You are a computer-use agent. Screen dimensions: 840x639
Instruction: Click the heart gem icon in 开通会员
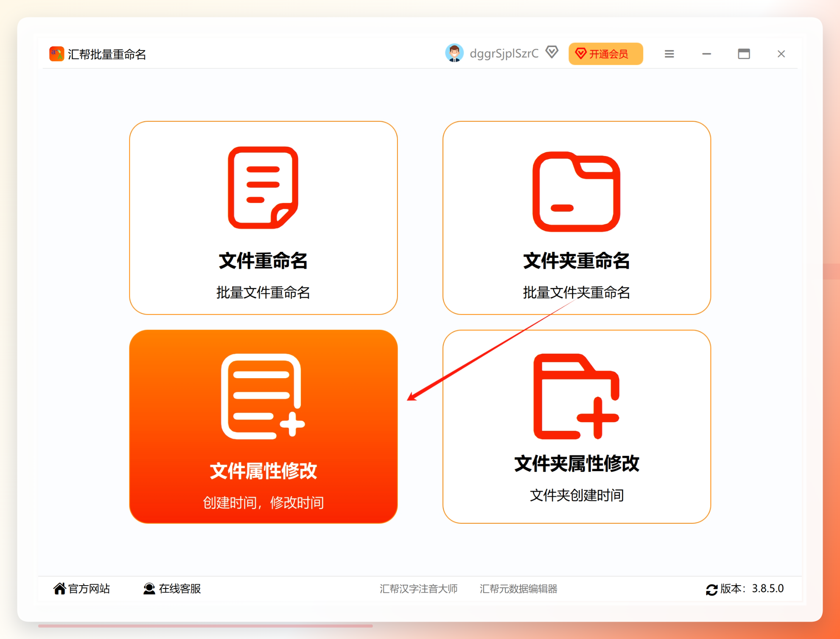point(580,53)
